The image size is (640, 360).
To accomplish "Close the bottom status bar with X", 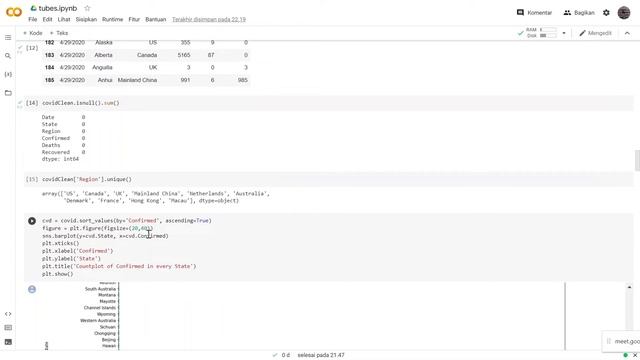I will [635, 355].
